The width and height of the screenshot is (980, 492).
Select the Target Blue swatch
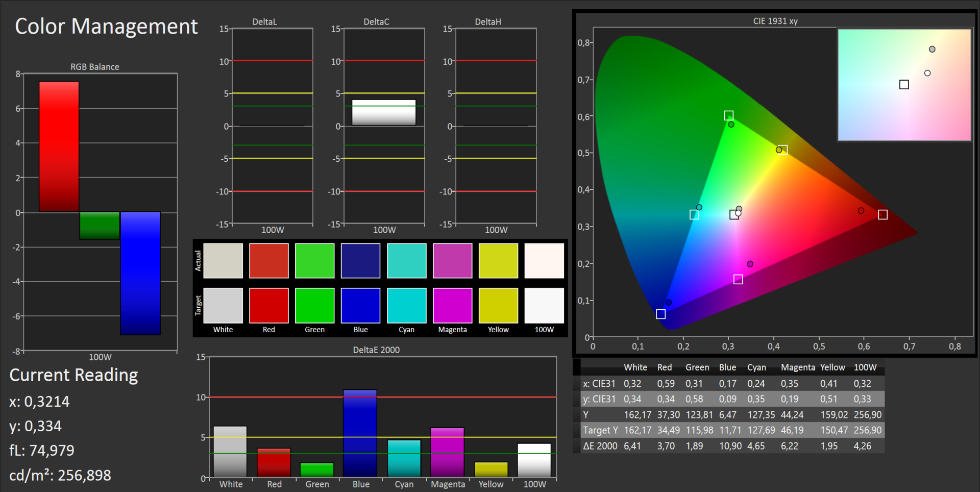pos(361,306)
